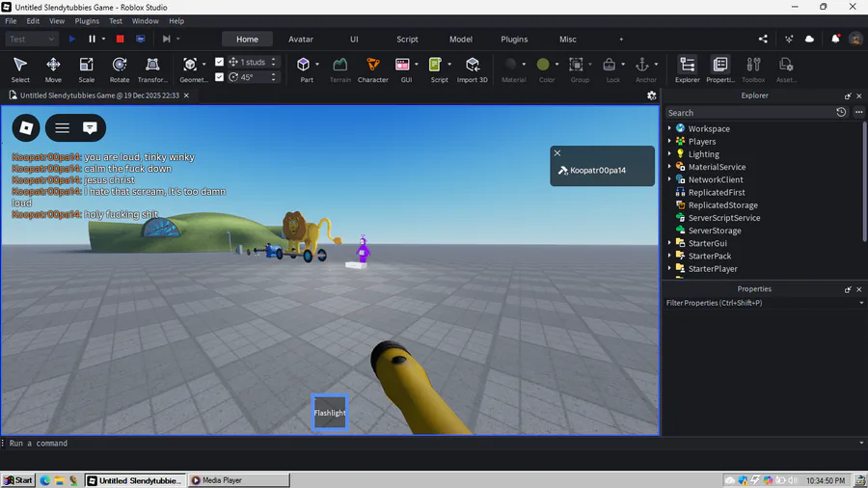Screen dimensions: 868x488
Task: Click the share icon
Action: 763,39
